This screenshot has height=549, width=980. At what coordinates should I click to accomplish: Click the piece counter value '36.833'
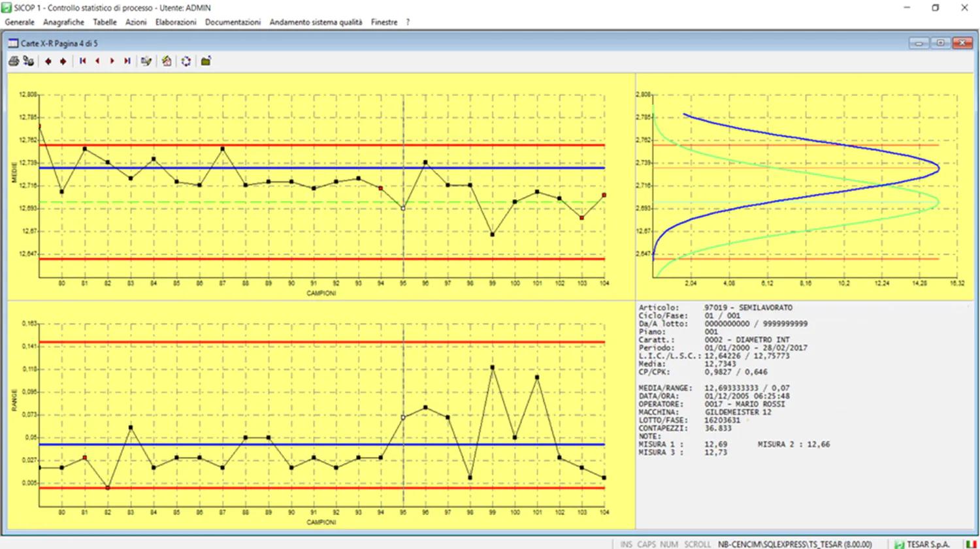718,428
